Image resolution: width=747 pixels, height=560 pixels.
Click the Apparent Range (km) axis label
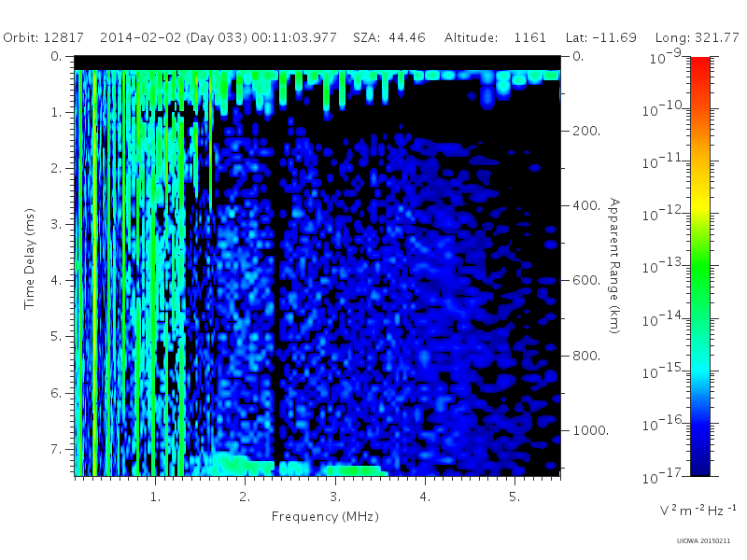point(614,266)
